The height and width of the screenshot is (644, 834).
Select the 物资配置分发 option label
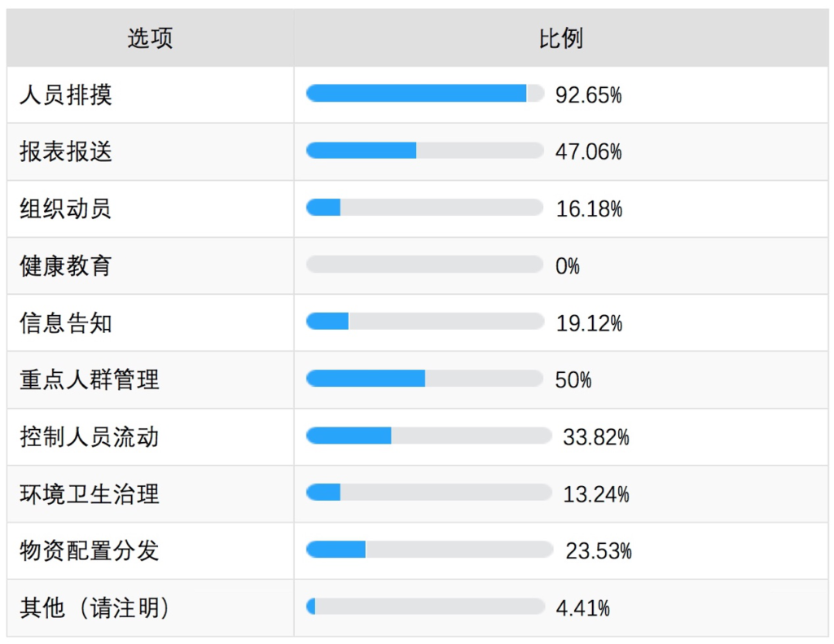tap(90, 550)
